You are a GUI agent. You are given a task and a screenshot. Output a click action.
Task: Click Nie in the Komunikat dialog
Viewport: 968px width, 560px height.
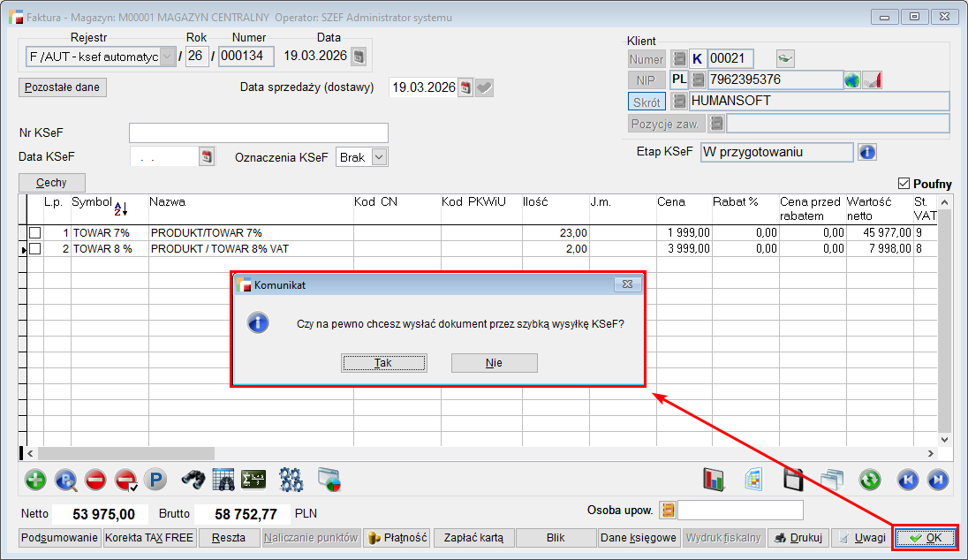(x=494, y=363)
